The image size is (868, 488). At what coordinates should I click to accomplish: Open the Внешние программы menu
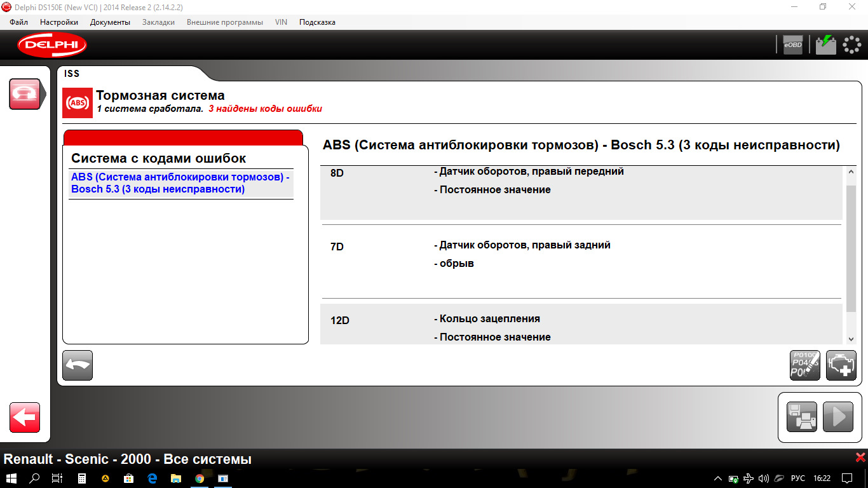point(225,22)
